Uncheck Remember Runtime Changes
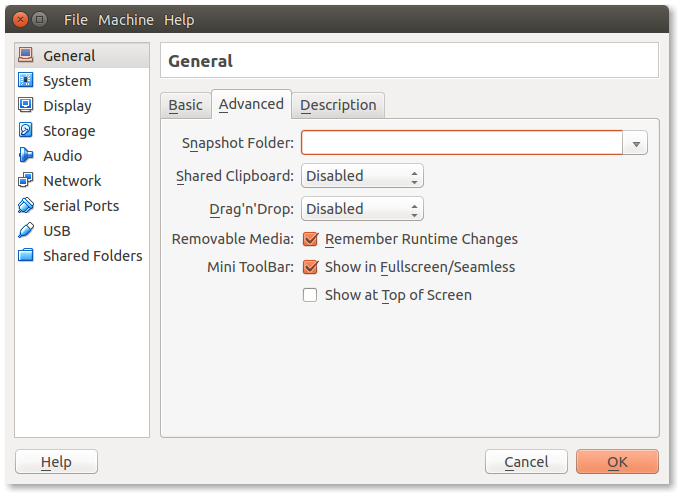Image resolution: width=678 pixels, height=493 pixels. [x=310, y=239]
